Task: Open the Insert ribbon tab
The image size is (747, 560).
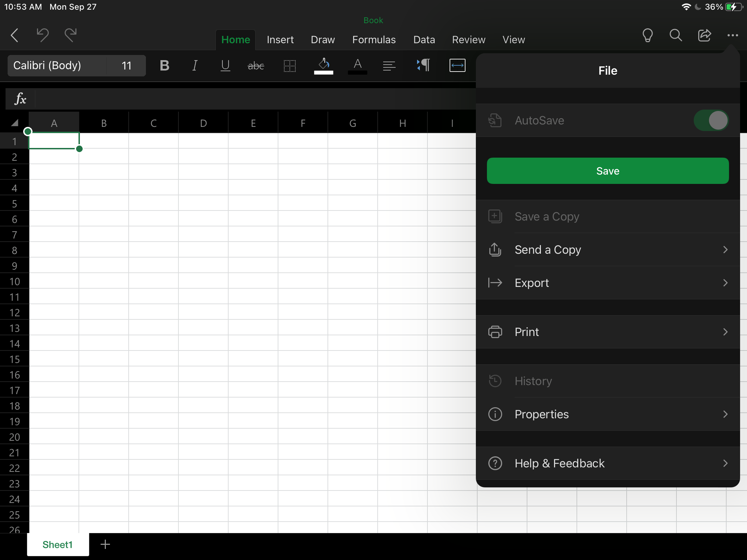Action: 280,40
